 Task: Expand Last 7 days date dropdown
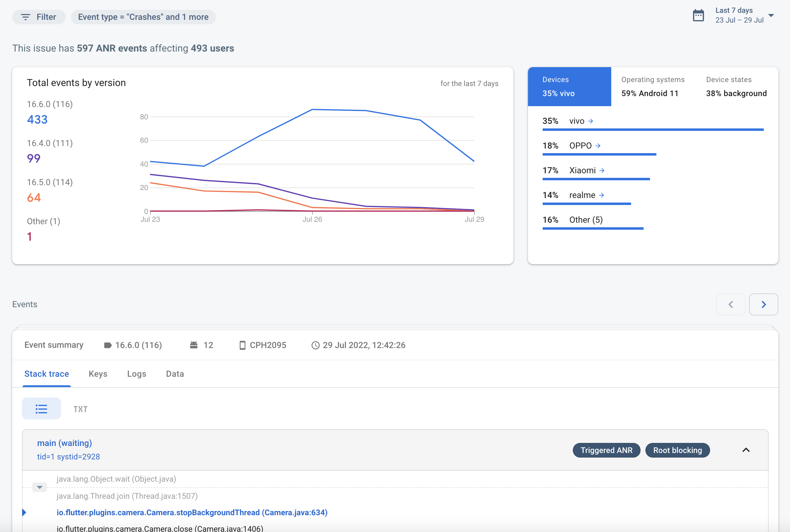pyautogui.click(x=771, y=16)
